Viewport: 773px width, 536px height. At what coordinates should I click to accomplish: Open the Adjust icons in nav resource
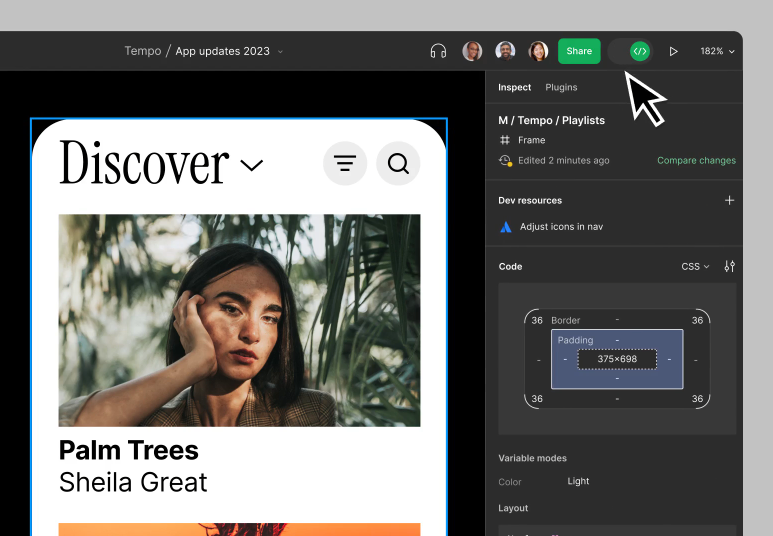pos(561,227)
